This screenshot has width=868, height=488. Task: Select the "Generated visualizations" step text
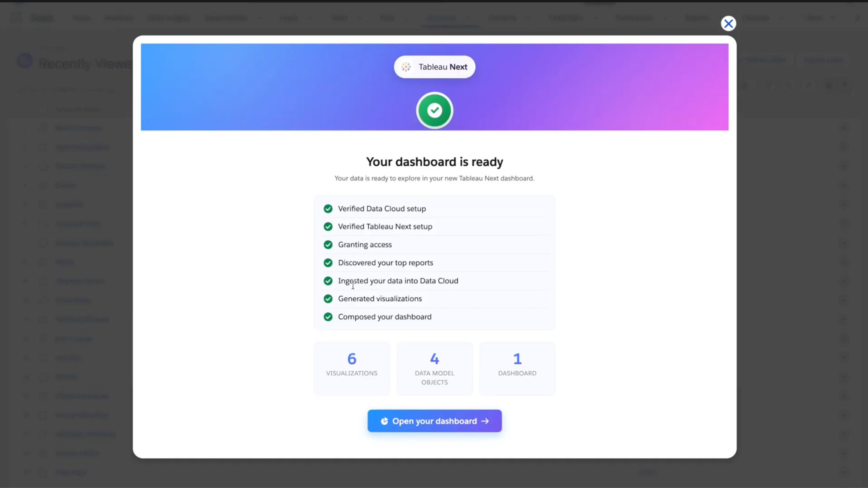point(380,299)
